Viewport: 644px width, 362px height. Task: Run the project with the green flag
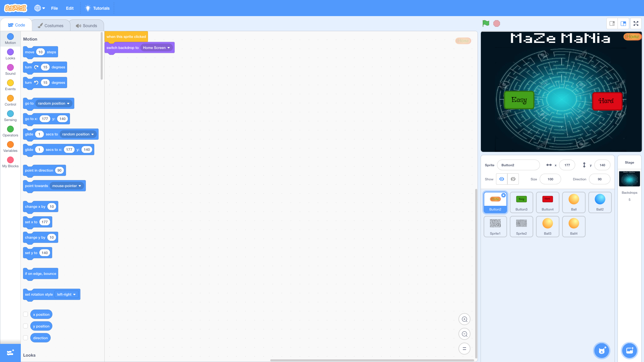(x=486, y=23)
